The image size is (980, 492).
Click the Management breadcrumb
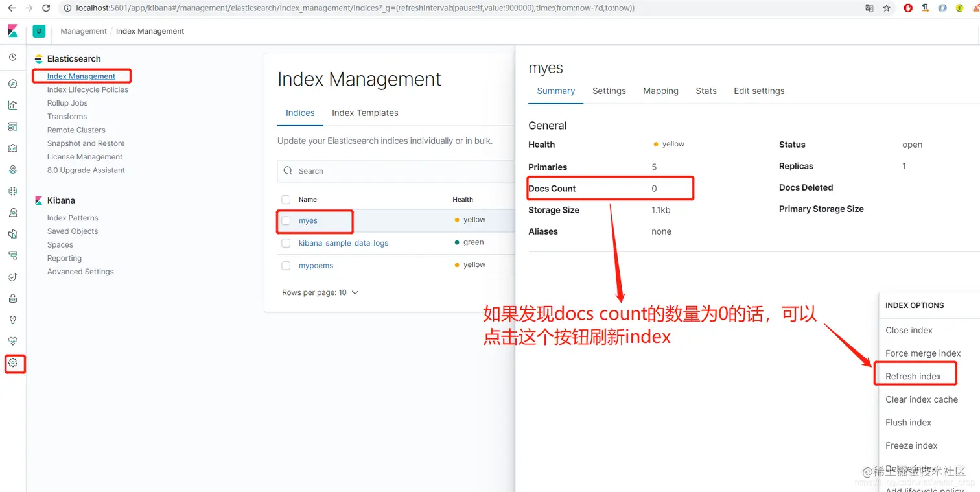point(84,31)
